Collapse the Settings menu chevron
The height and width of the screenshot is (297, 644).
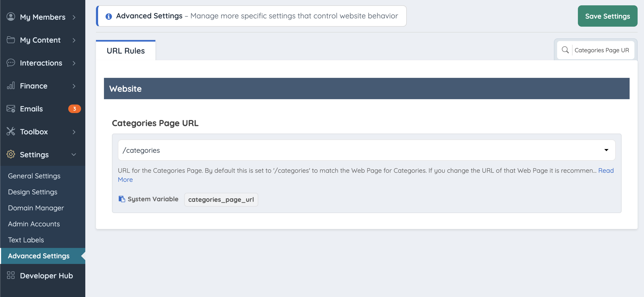[74, 154]
